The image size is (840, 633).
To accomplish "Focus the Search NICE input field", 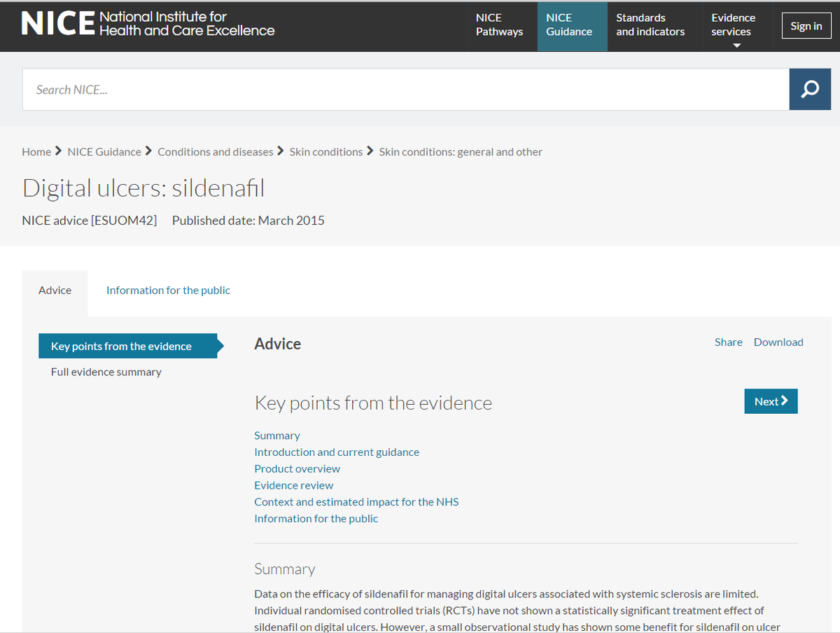I will tap(406, 90).
